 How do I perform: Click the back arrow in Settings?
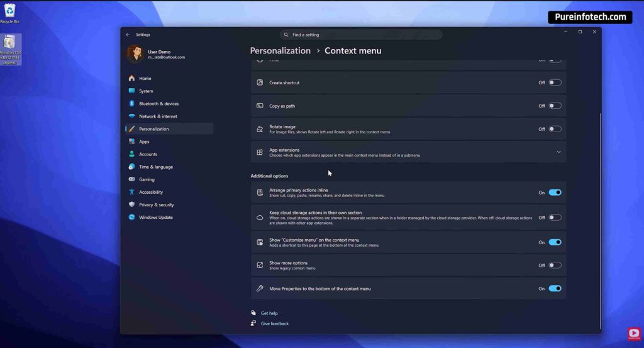128,35
